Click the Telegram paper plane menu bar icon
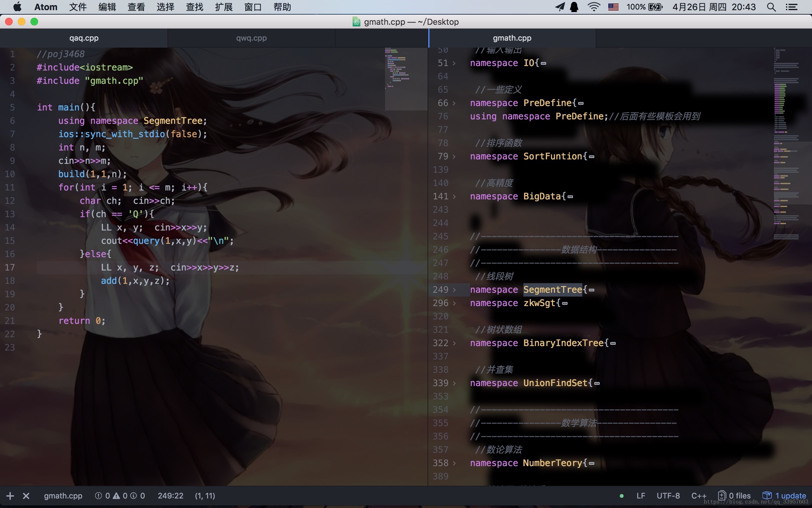 point(560,7)
